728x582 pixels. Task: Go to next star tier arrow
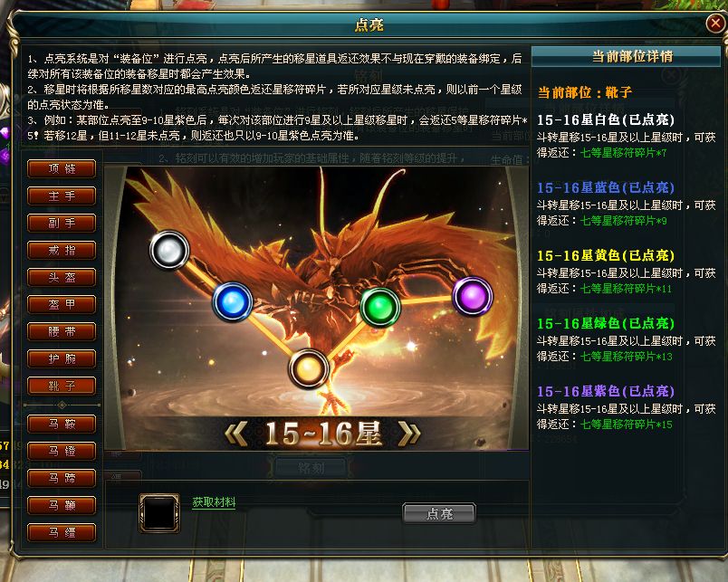(409, 434)
